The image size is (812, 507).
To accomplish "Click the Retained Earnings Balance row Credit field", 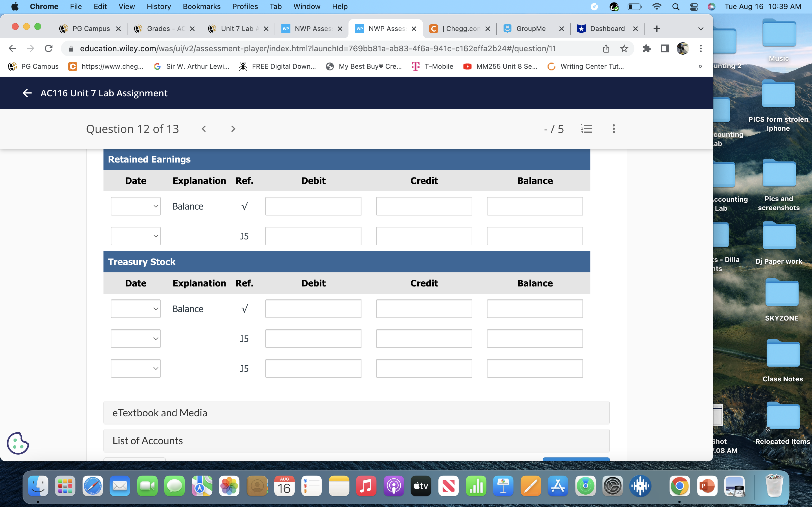I will click(x=424, y=206).
